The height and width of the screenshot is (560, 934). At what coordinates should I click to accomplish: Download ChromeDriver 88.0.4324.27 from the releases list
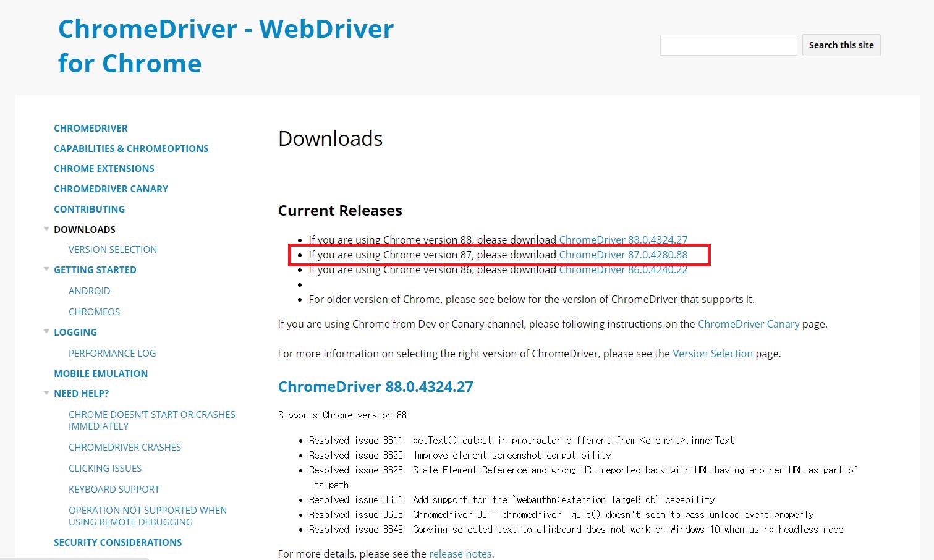tap(623, 240)
